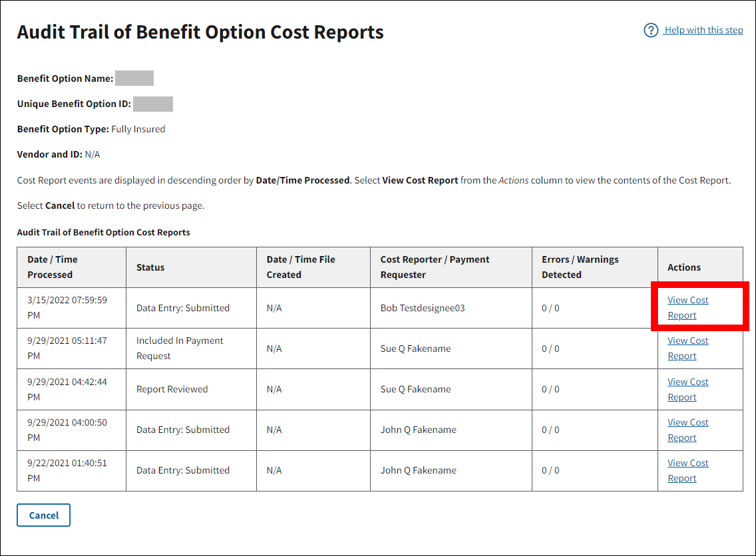
Task: Click the 'Report Reviewed' status cell
Action: click(172, 389)
